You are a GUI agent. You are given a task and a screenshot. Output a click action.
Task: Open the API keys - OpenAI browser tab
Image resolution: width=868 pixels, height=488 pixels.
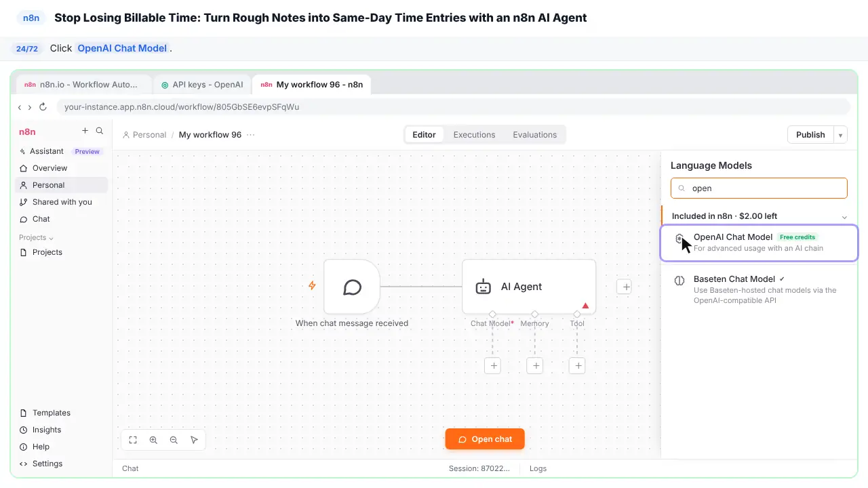pos(202,85)
